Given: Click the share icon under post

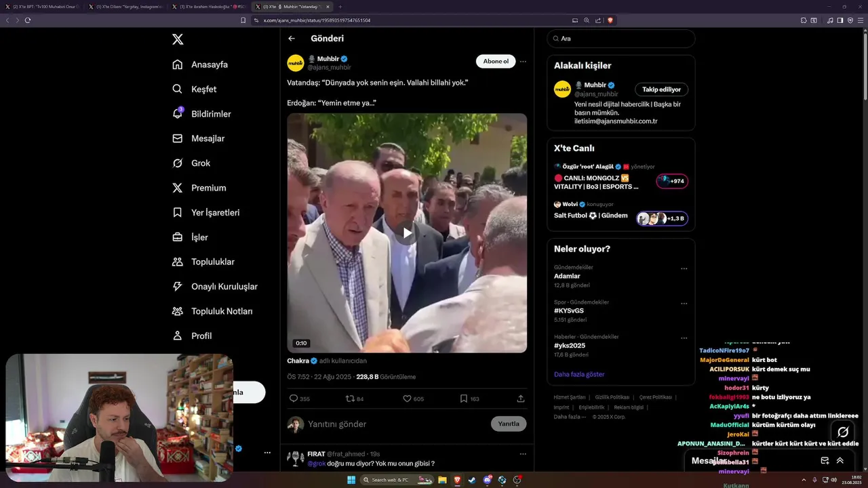Looking at the screenshot, I should (x=521, y=399).
